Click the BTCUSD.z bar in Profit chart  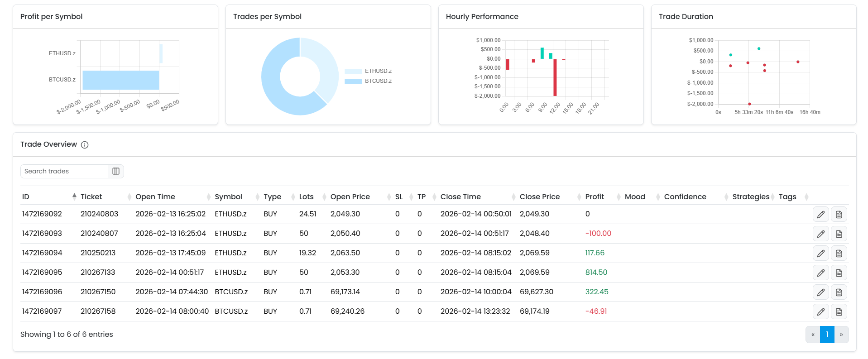[121, 80]
